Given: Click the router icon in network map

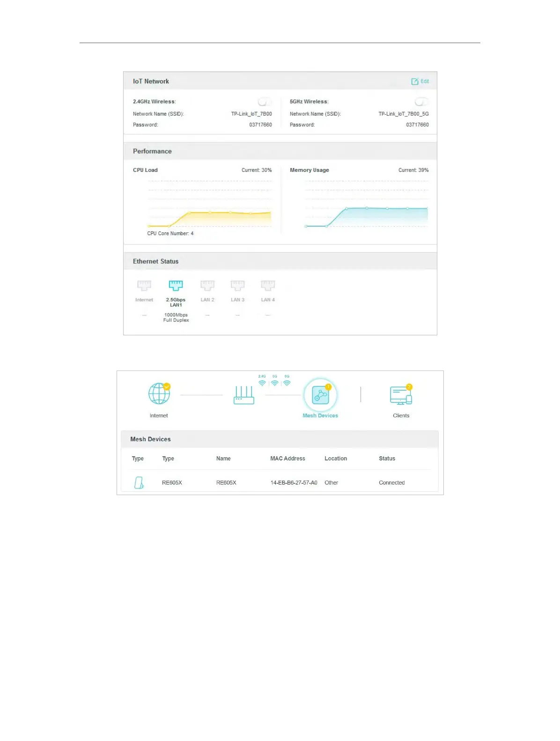Looking at the screenshot, I should tap(244, 395).
